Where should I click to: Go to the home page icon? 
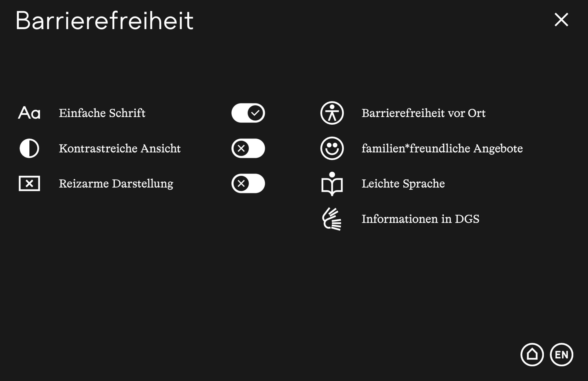pyautogui.click(x=532, y=355)
